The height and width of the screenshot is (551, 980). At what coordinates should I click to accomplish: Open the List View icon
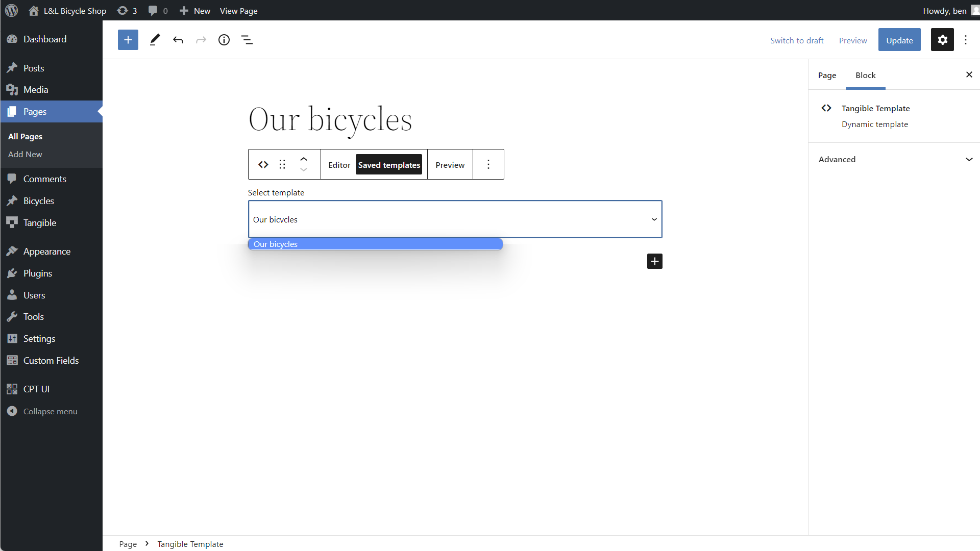[x=247, y=40]
